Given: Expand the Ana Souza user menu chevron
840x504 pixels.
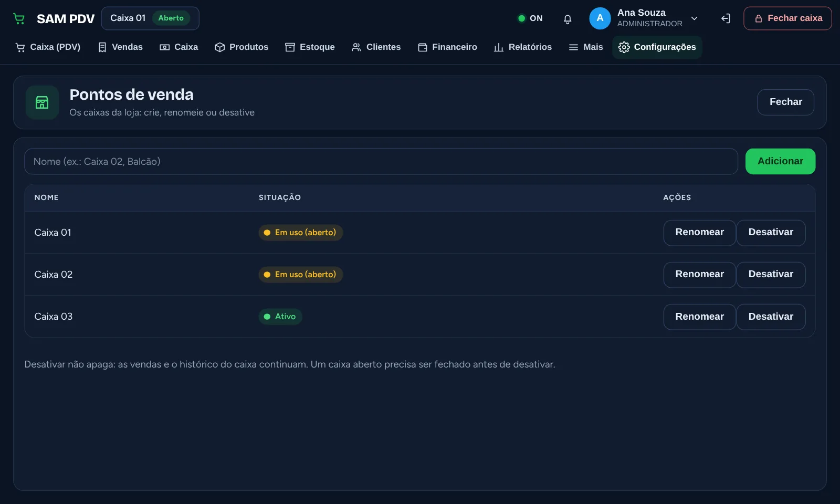Looking at the screenshot, I should tap(694, 18).
